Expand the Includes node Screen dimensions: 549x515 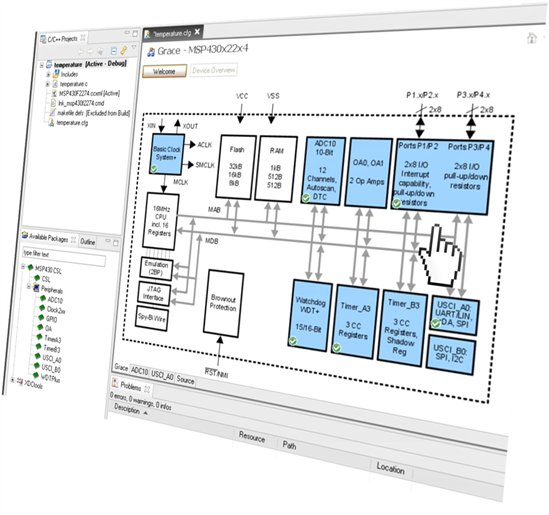48,75
